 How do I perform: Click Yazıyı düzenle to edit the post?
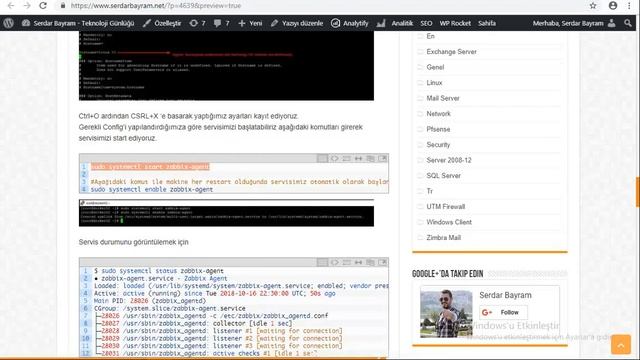pos(297,23)
